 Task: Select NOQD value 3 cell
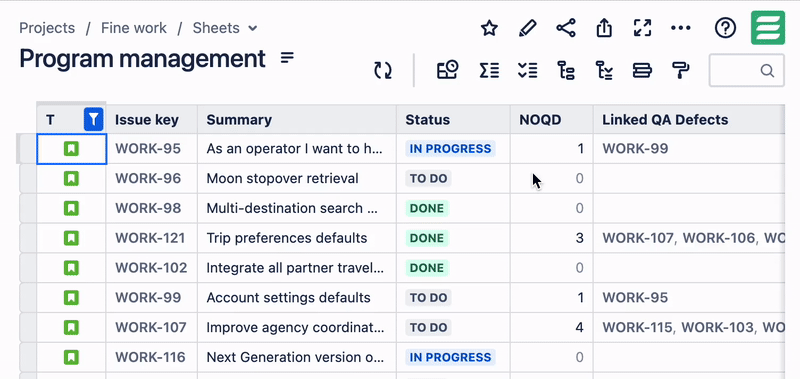pyautogui.click(x=552, y=238)
